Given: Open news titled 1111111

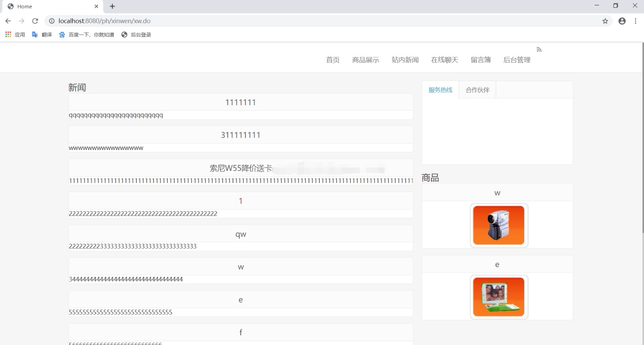Looking at the screenshot, I should pos(241,102).
